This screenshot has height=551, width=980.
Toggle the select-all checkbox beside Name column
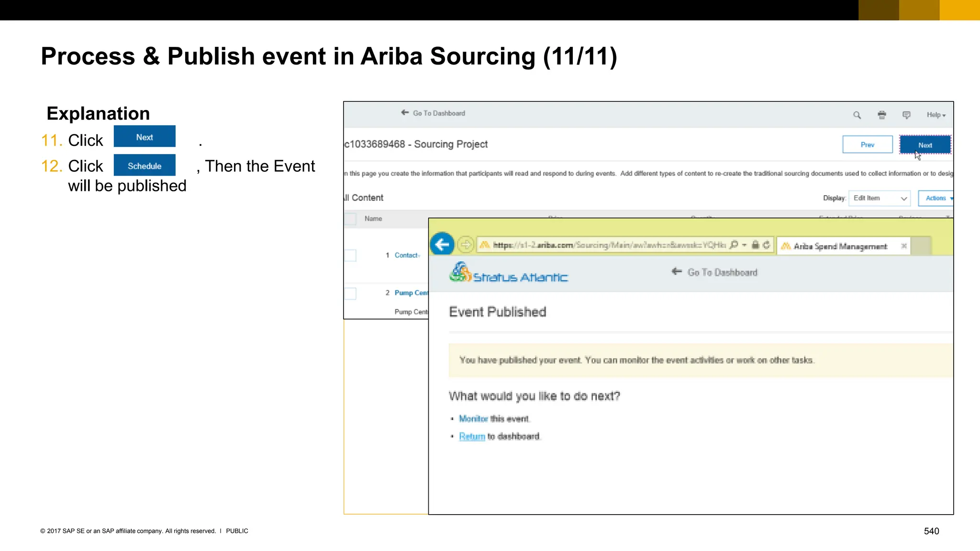[351, 219]
